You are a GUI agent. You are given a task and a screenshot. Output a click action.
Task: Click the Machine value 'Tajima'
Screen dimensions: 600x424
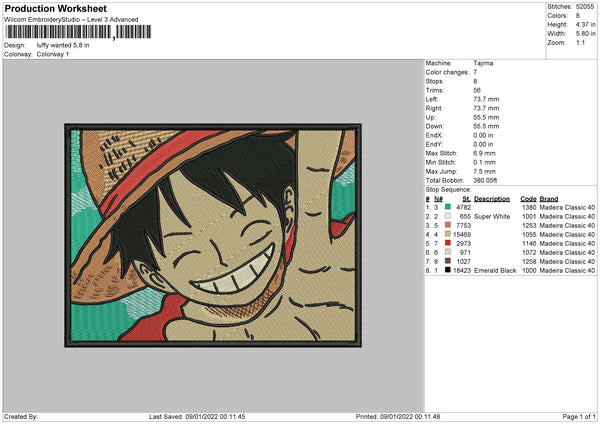pyautogui.click(x=483, y=63)
